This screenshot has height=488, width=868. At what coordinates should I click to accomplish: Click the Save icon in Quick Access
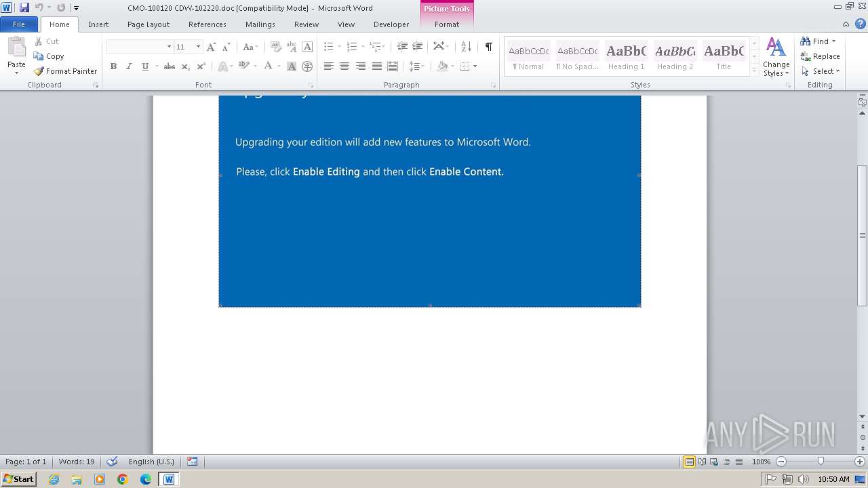point(24,7)
